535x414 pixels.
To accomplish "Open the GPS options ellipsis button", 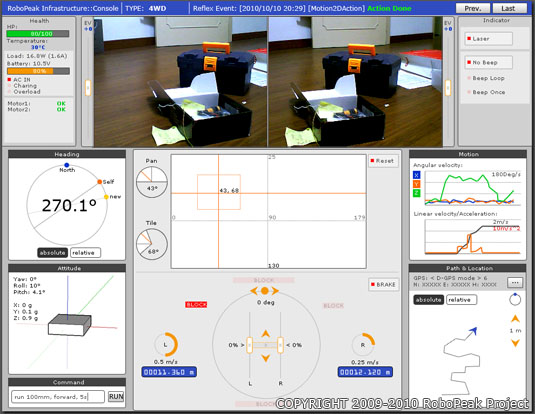I will pyautogui.click(x=515, y=283).
